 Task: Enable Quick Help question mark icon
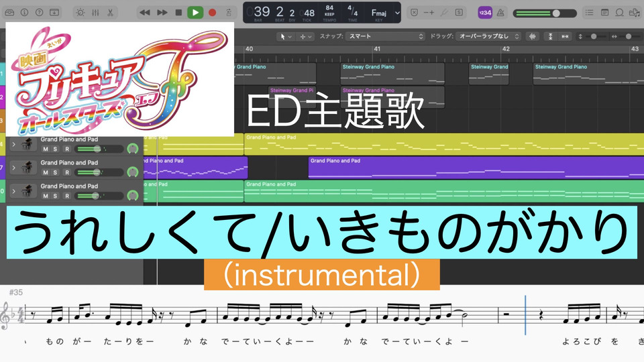click(x=39, y=12)
